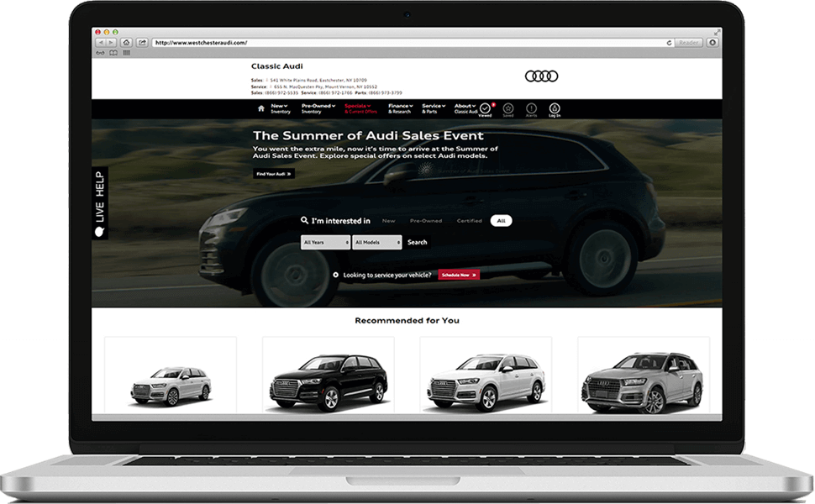Click the Saved vehicles star icon
The image size is (815, 504).
(x=507, y=108)
